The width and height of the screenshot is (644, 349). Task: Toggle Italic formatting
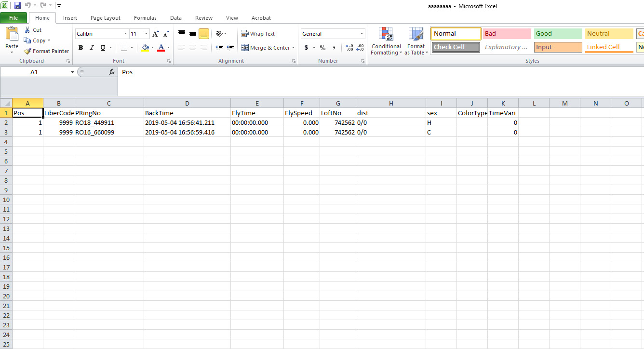[92, 48]
